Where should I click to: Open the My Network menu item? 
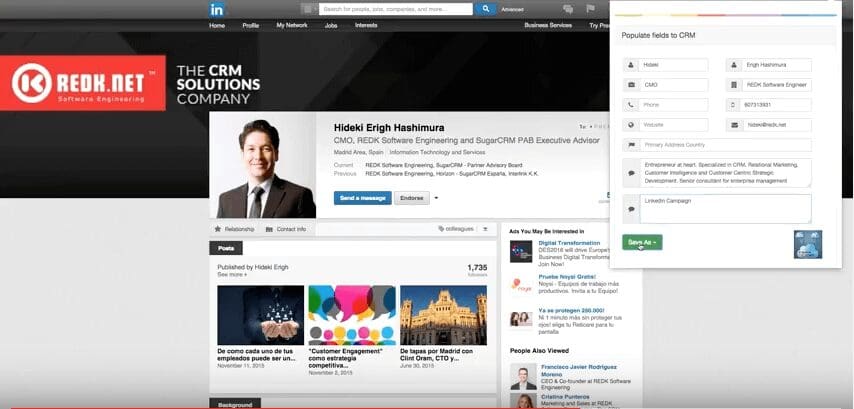(292, 26)
